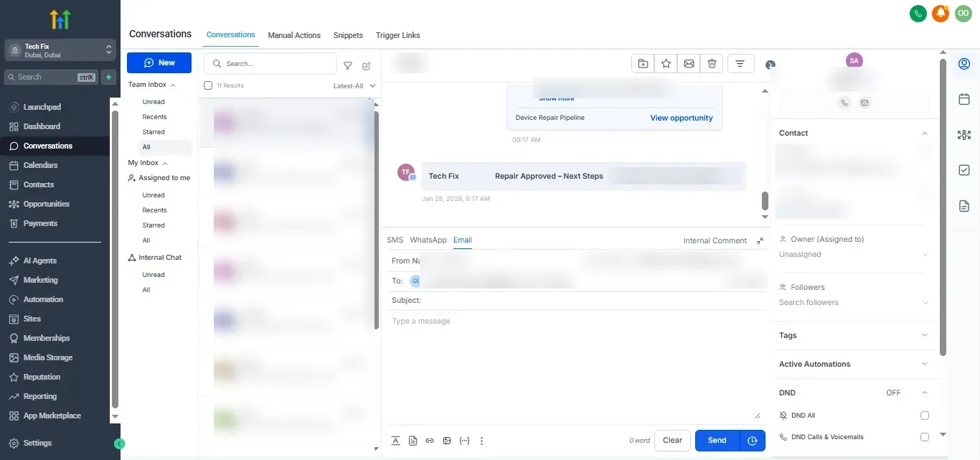Switch to the Snippets tab
Viewport: 980px width, 460px height.
348,35
